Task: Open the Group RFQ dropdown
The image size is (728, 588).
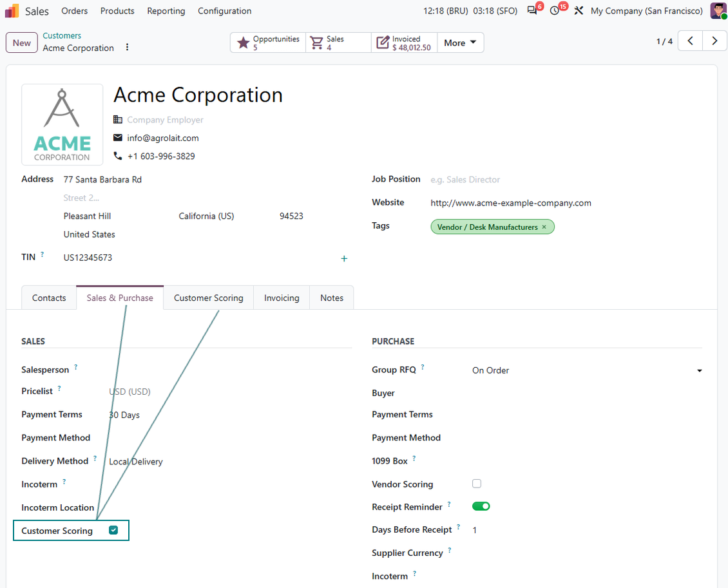Action: click(587, 370)
